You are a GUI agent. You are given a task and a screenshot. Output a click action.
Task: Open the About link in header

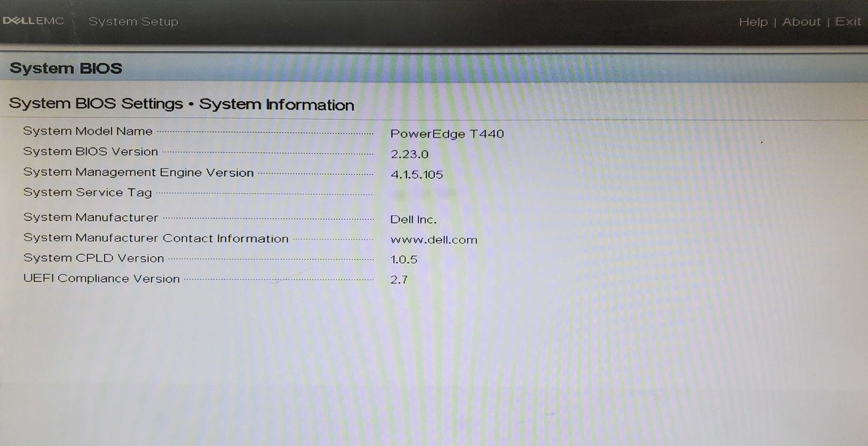point(802,22)
